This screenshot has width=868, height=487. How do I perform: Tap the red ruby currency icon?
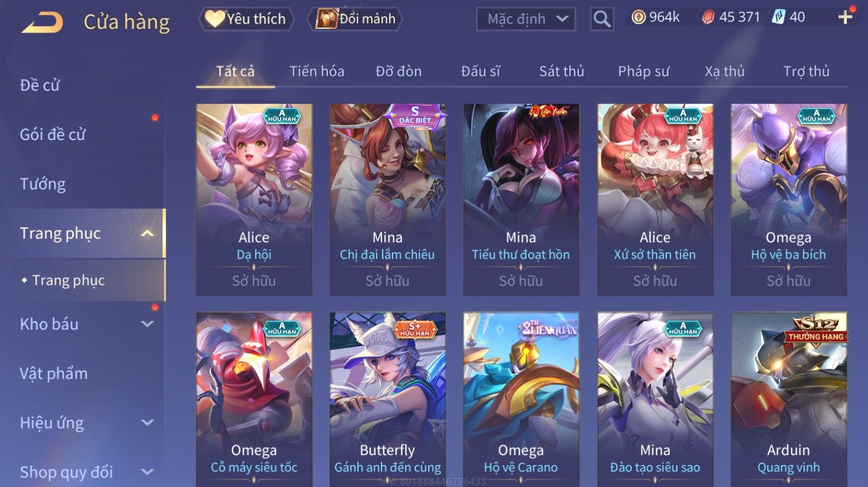click(x=708, y=17)
